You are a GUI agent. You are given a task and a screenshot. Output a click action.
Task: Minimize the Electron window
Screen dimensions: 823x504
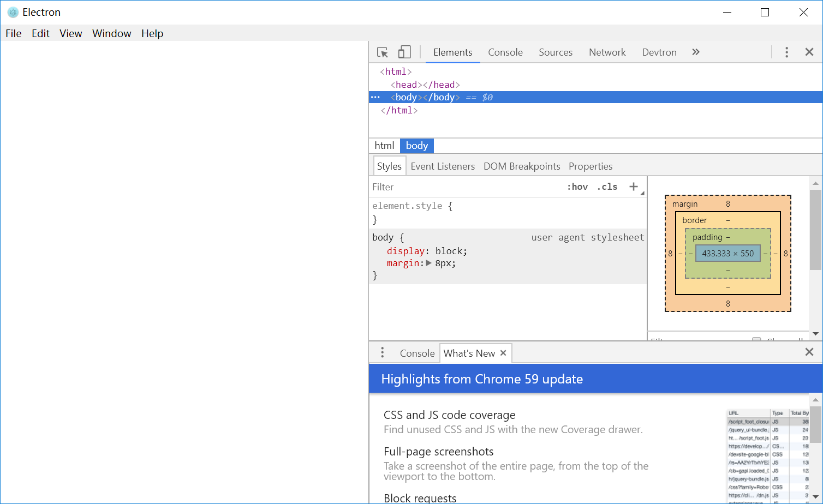point(727,12)
